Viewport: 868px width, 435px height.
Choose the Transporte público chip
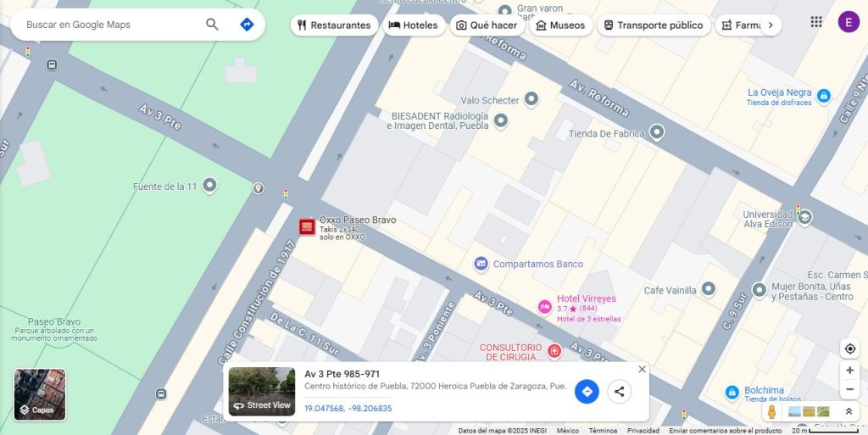pyautogui.click(x=653, y=25)
